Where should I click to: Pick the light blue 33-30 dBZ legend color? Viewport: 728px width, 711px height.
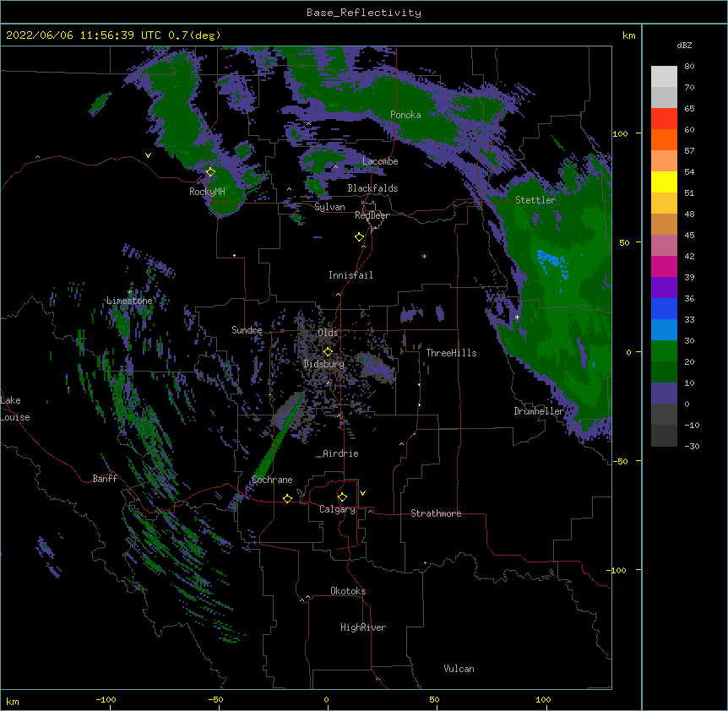pos(664,329)
